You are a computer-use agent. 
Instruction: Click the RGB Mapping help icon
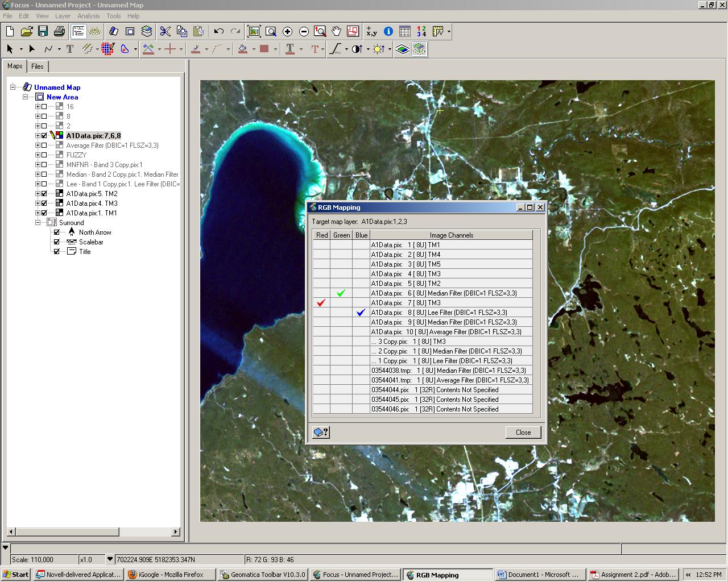pyautogui.click(x=321, y=433)
